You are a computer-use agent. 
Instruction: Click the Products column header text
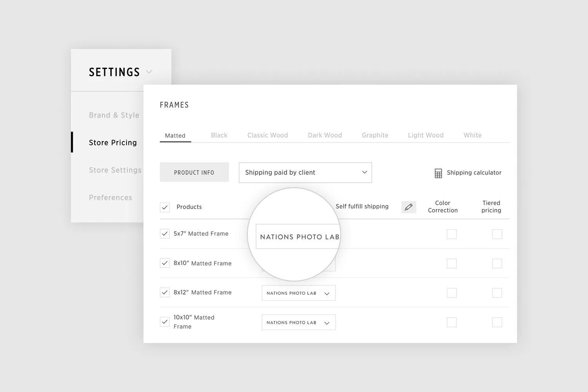point(189,207)
